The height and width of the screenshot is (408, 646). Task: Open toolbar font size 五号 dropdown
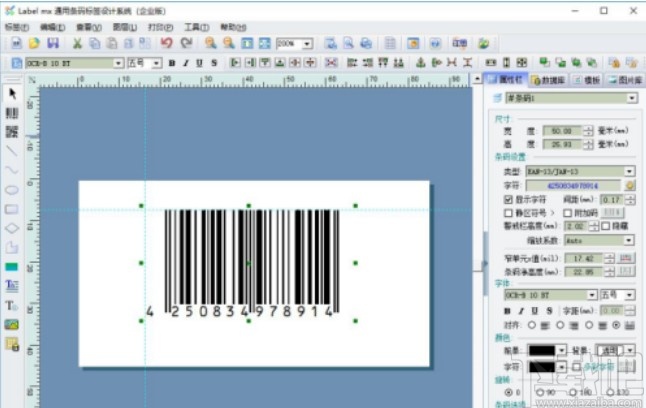coord(157,63)
